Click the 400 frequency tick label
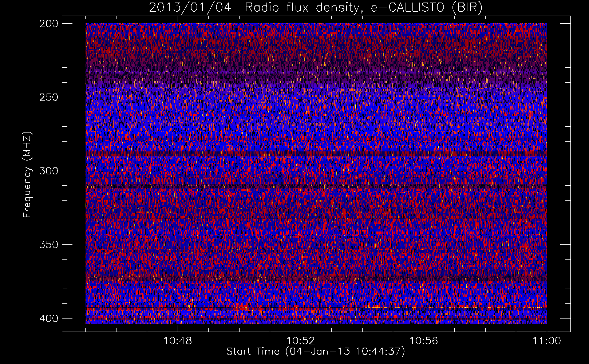 click(x=48, y=318)
